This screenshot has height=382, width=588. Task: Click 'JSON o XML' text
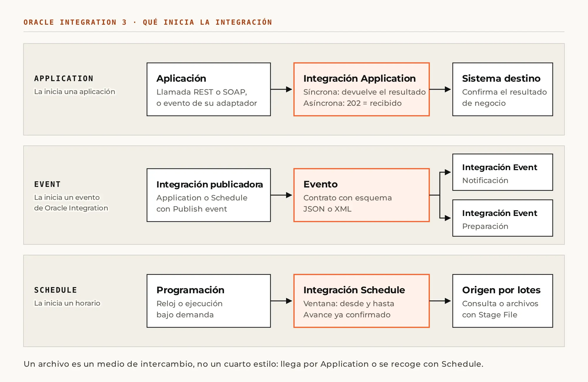327,209
